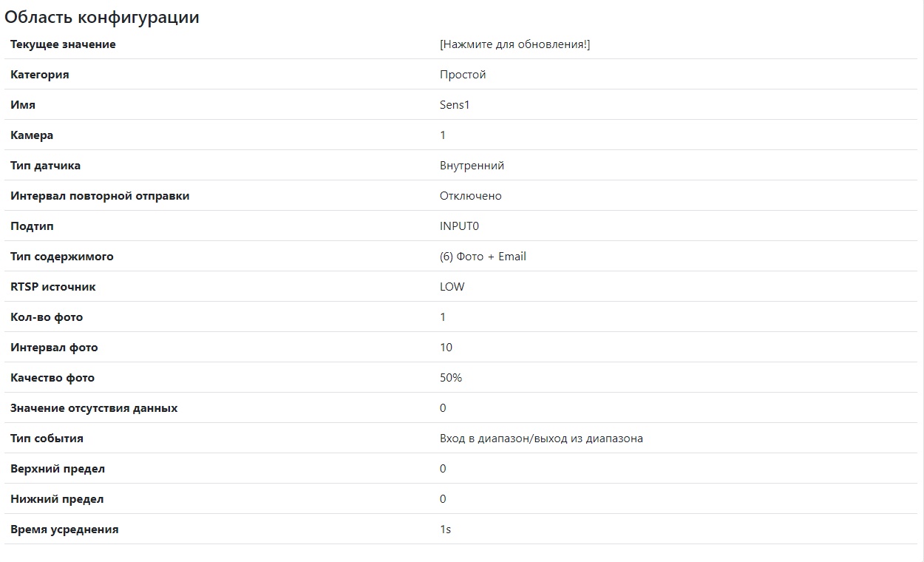Click the "(6) Фото + Email" content type
Image resolution: width=924 pixels, height=562 pixels.
click(x=483, y=257)
